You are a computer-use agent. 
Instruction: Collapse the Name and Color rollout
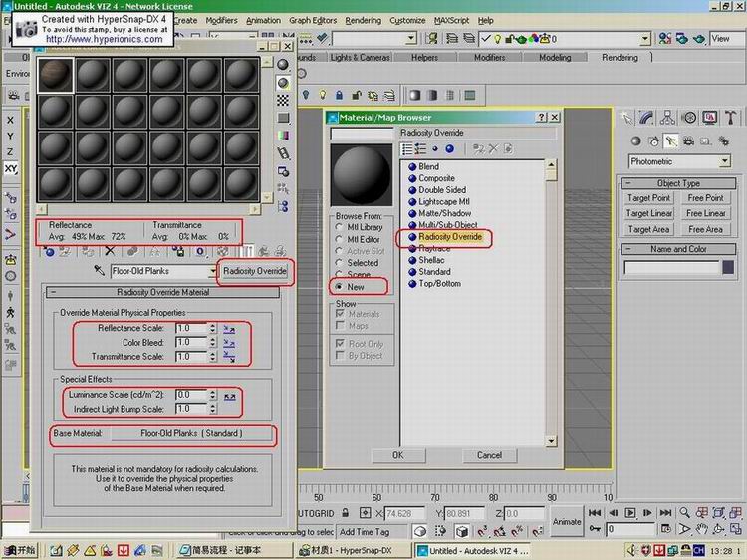(x=678, y=249)
